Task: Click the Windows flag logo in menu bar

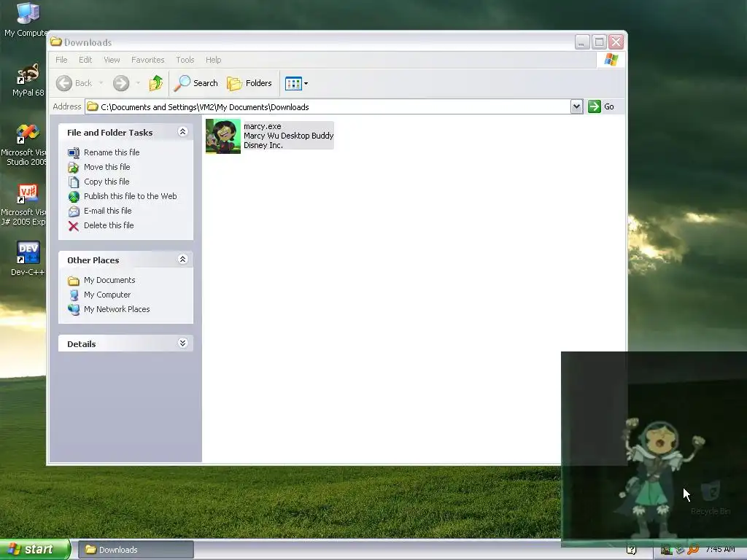Action: tap(611, 60)
